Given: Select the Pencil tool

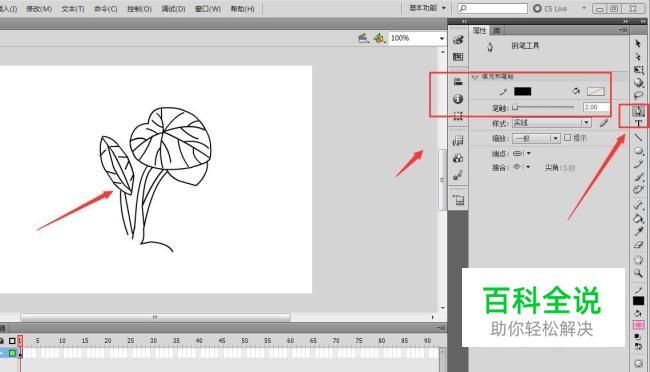Looking at the screenshot, I should [638, 164].
